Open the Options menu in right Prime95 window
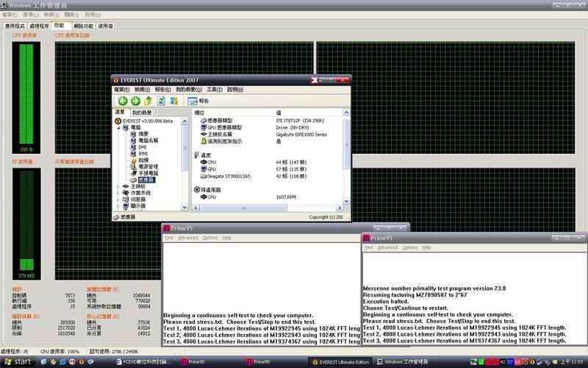 tap(410, 247)
